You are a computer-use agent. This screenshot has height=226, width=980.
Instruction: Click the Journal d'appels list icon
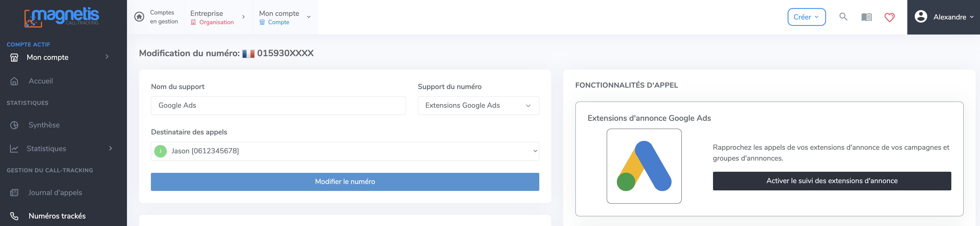[14, 193]
